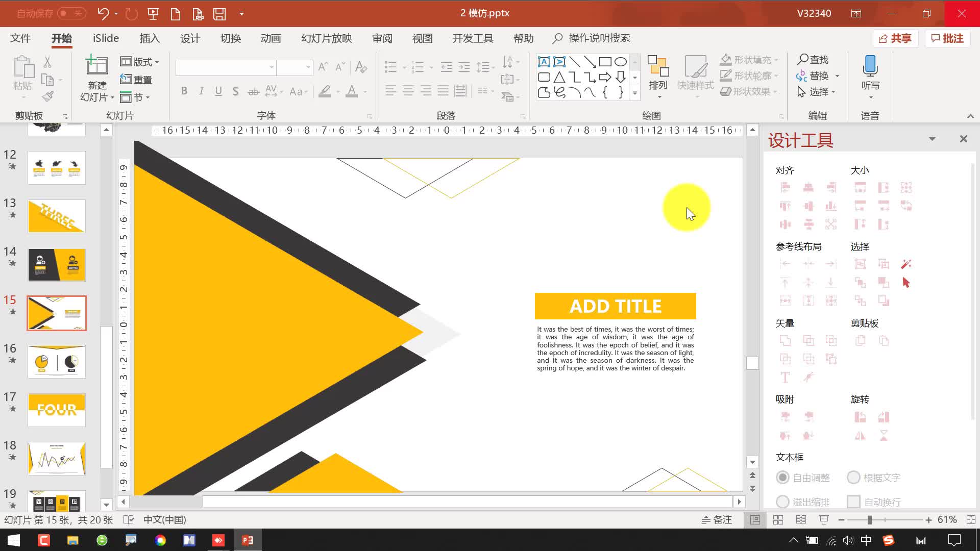This screenshot has height=551, width=980.
Task: Switch to the 设计 tab
Action: pyautogui.click(x=190, y=38)
